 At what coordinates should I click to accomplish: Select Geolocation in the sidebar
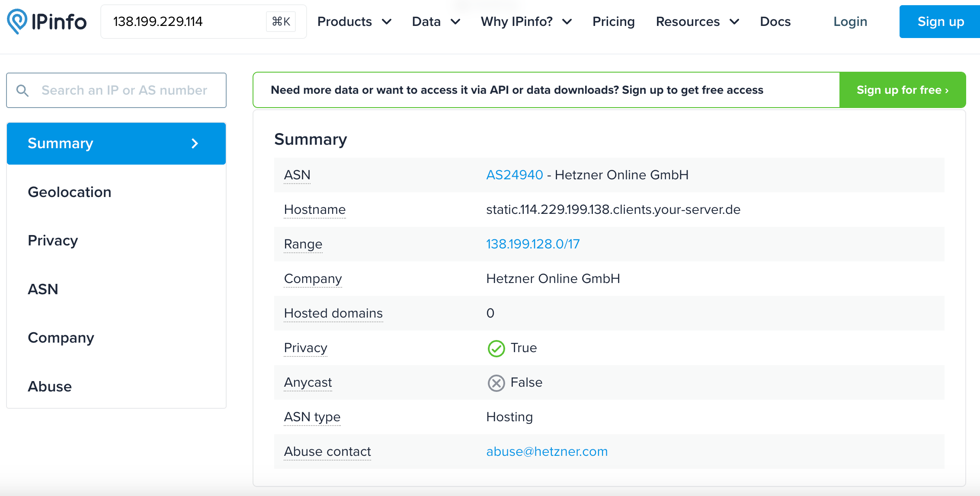pyautogui.click(x=70, y=192)
